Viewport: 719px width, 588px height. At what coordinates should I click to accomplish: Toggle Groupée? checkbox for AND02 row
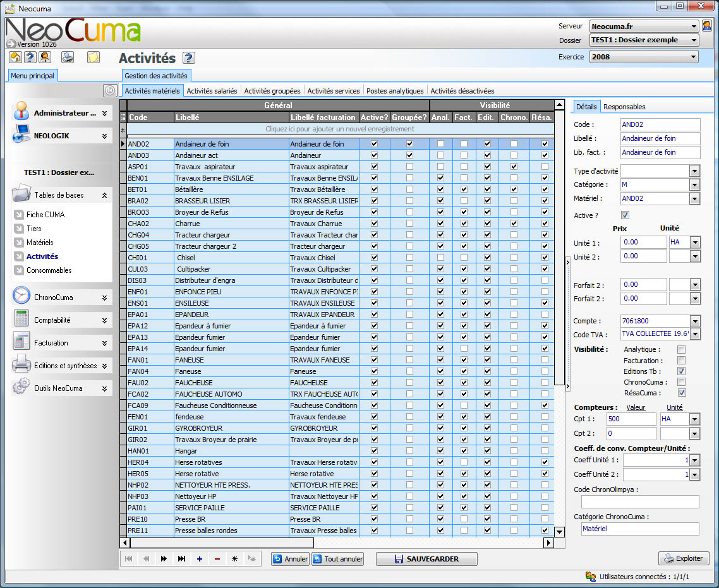point(409,143)
